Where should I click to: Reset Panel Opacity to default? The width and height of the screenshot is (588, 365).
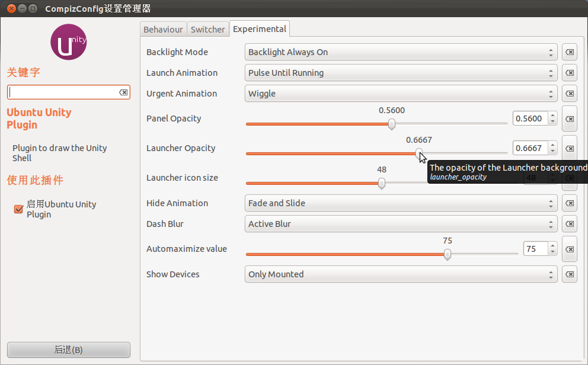click(x=569, y=119)
